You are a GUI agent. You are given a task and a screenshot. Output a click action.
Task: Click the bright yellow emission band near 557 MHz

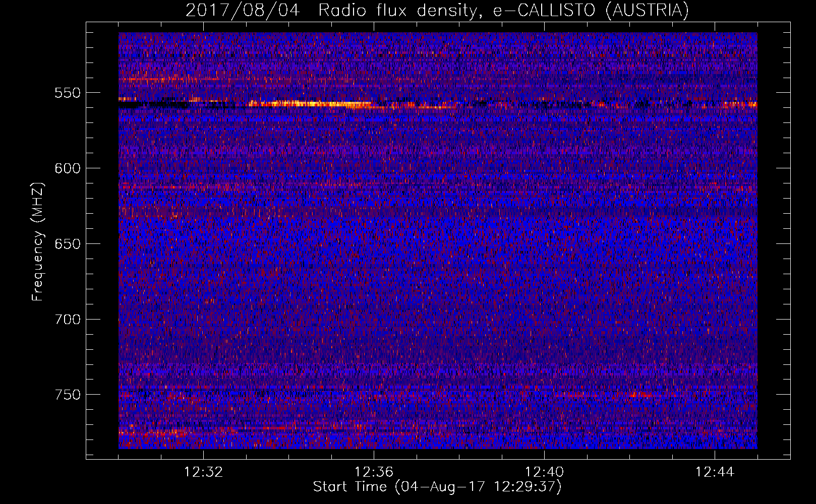coord(310,104)
